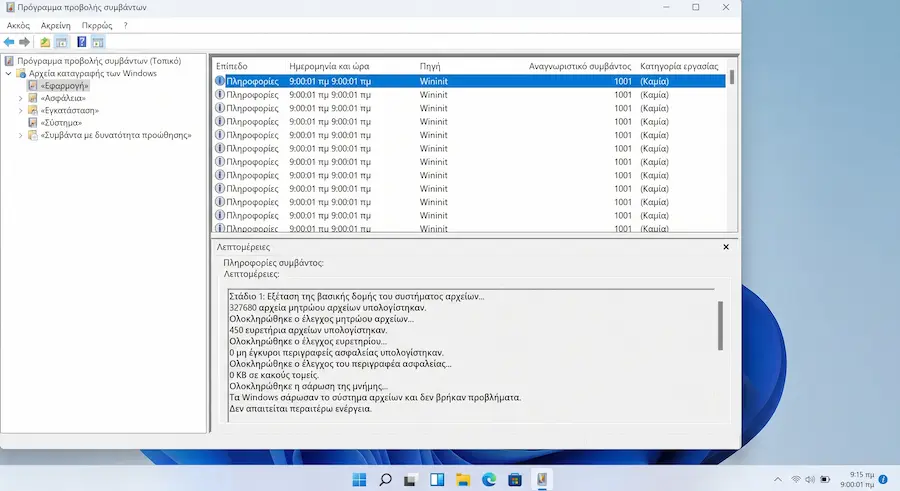900x491 pixels.
Task: Click Ολοκληρώθηκε η σάρωση της μνήμης line
Action: tap(308, 386)
